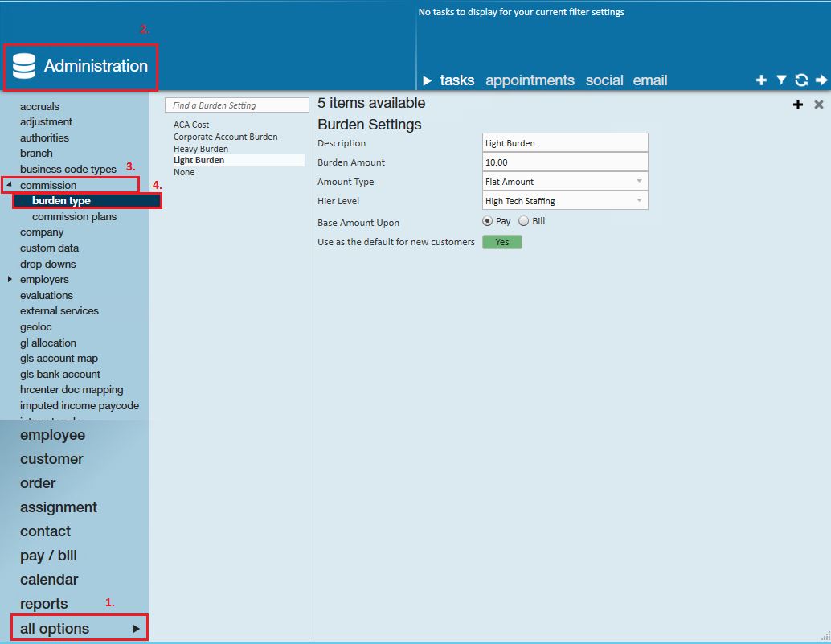Open the assignment section
Image resolution: width=831 pixels, height=644 pixels.
(x=59, y=507)
